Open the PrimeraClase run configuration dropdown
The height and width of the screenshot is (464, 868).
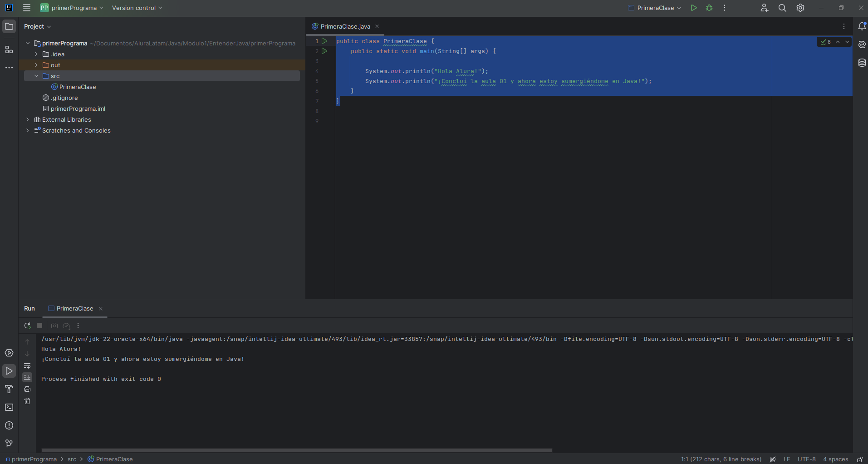[655, 8]
